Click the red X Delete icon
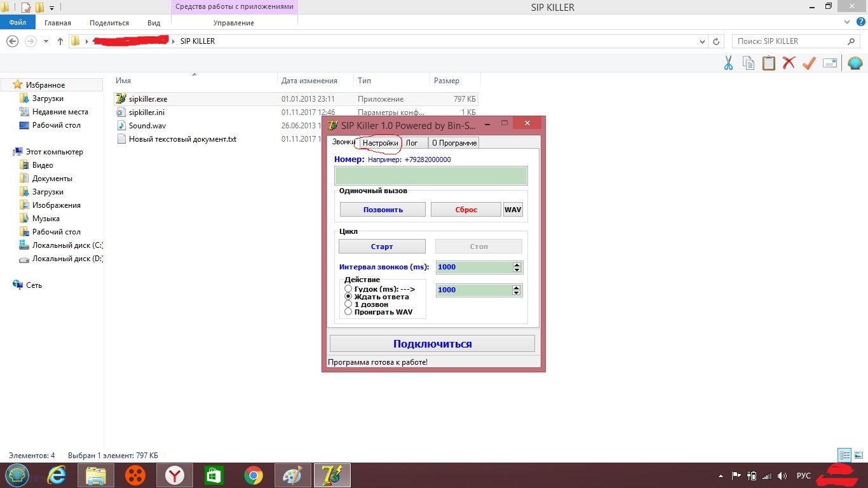Screen dimensions: 868x488 point(789,63)
